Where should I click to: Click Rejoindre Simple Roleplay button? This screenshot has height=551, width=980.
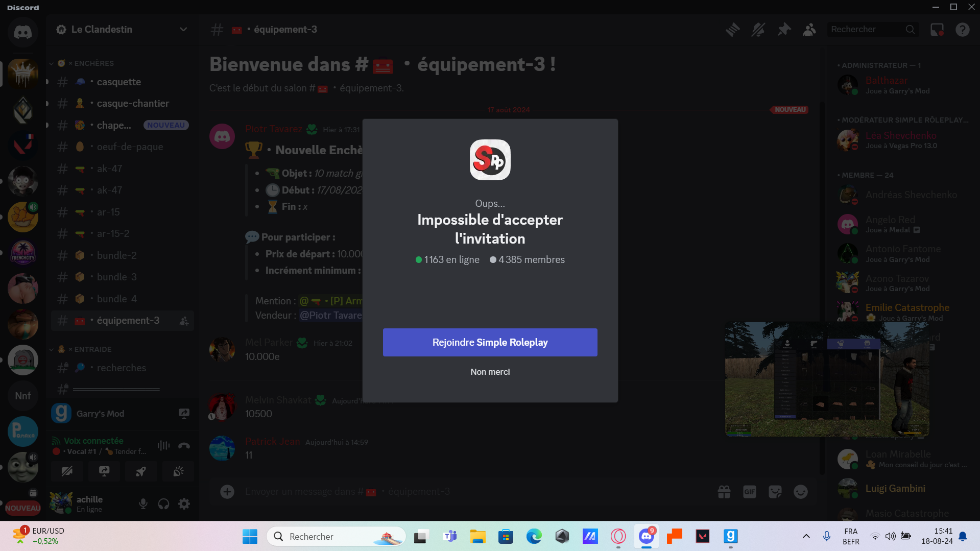pos(490,342)
